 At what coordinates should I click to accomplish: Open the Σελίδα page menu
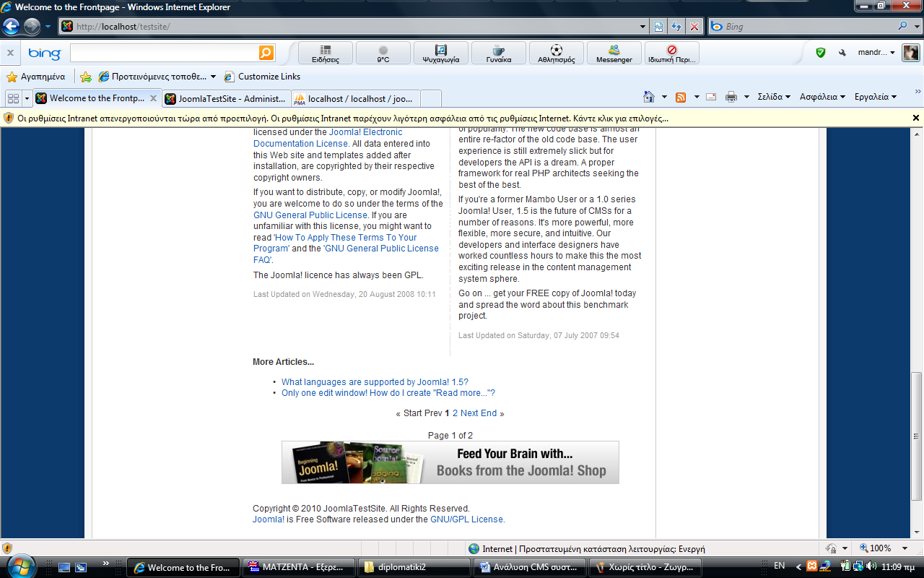774,97
